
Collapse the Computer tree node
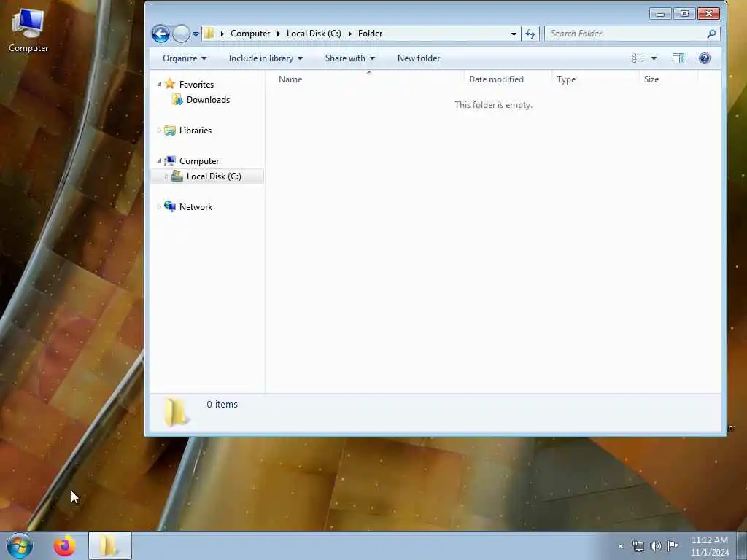pyautogui.click(x=159, y=161)
